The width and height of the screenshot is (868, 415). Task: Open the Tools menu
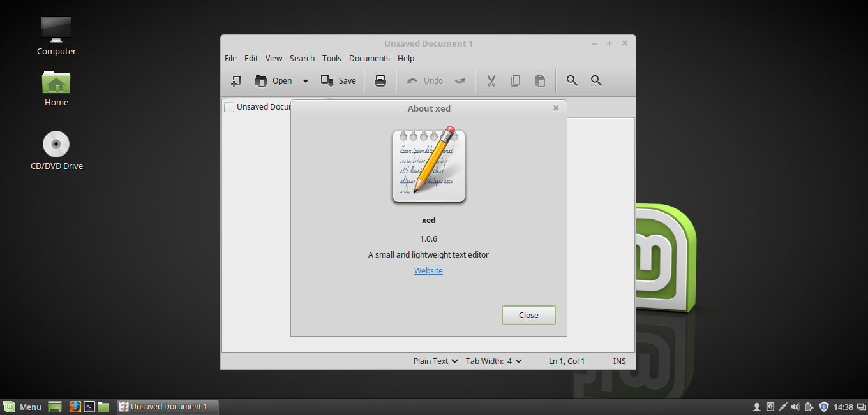(332, 58)
